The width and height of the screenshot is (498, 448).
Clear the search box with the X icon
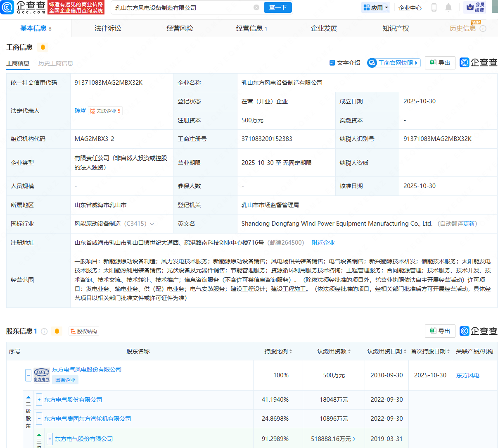tap(256, 7)
